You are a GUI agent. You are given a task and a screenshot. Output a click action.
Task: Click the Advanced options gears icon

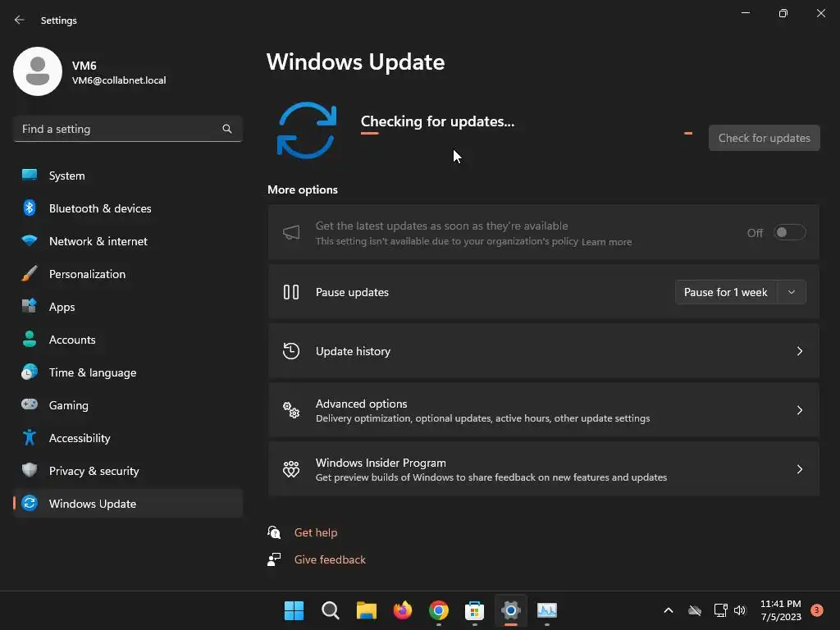(x=291, y=410)
